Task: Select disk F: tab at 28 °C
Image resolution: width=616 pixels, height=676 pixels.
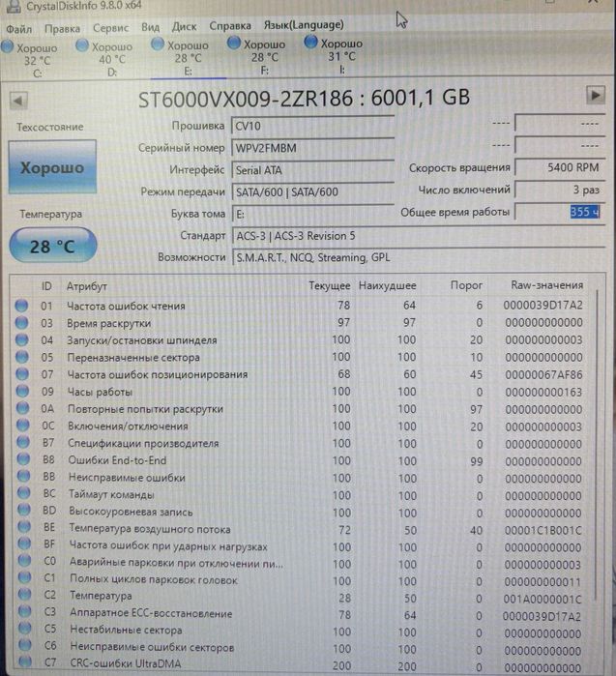Action: coord(257,57)
